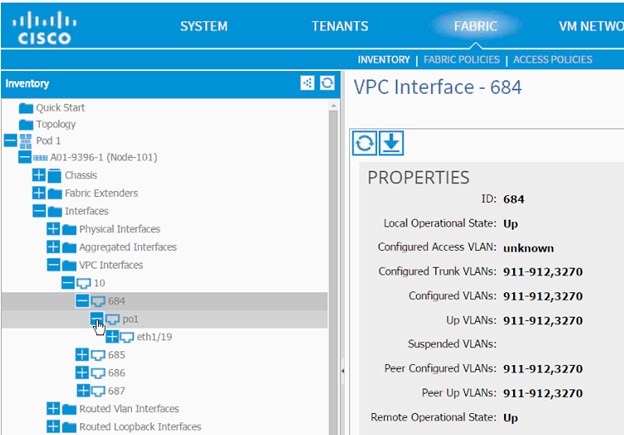Select eth1/19 in the tree

154,337
